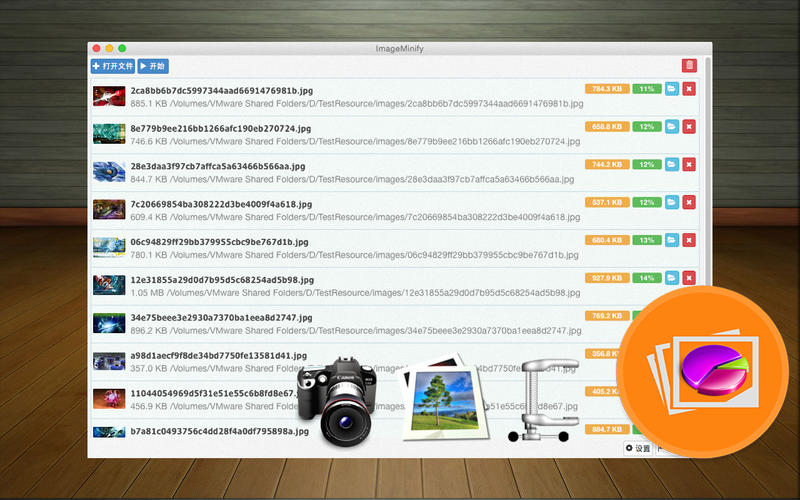Select filename b7a81c0493756c4dd28f4a0df795898a.jpg
The height and width of the screenshot is (500, 800).
point(219,431)
